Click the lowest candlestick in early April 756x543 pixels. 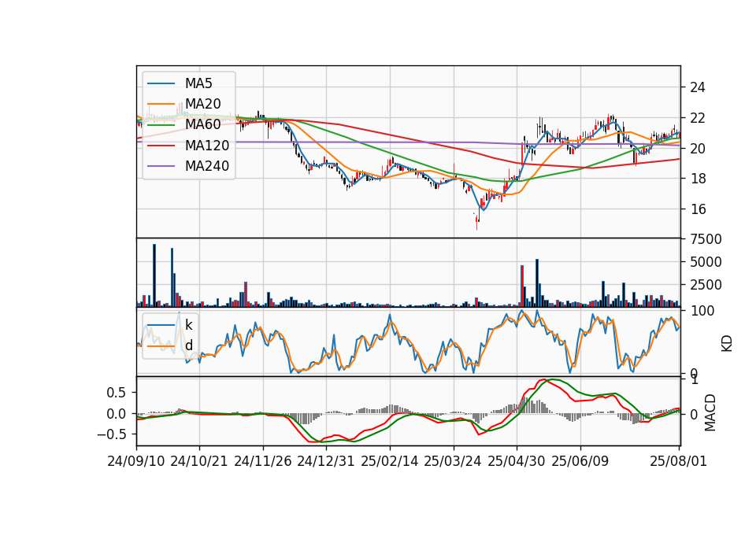pos(477,222)
